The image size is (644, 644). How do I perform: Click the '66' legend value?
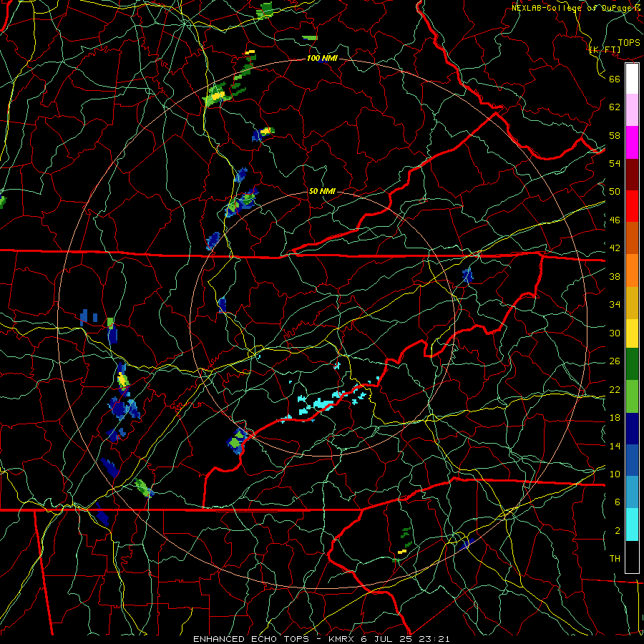coord(615,79)
